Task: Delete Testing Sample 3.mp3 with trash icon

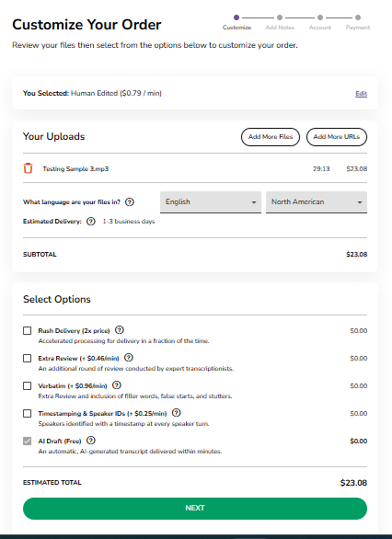Action: (28, 168)
